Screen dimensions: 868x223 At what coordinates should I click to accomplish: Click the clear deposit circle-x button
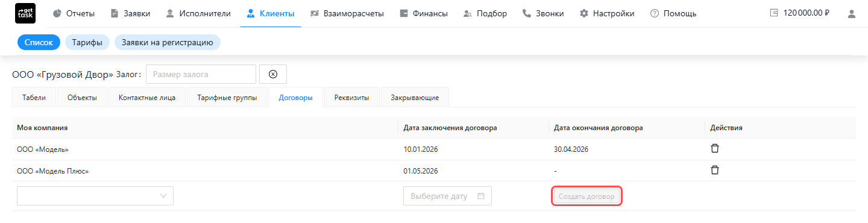tap(273, 74)
